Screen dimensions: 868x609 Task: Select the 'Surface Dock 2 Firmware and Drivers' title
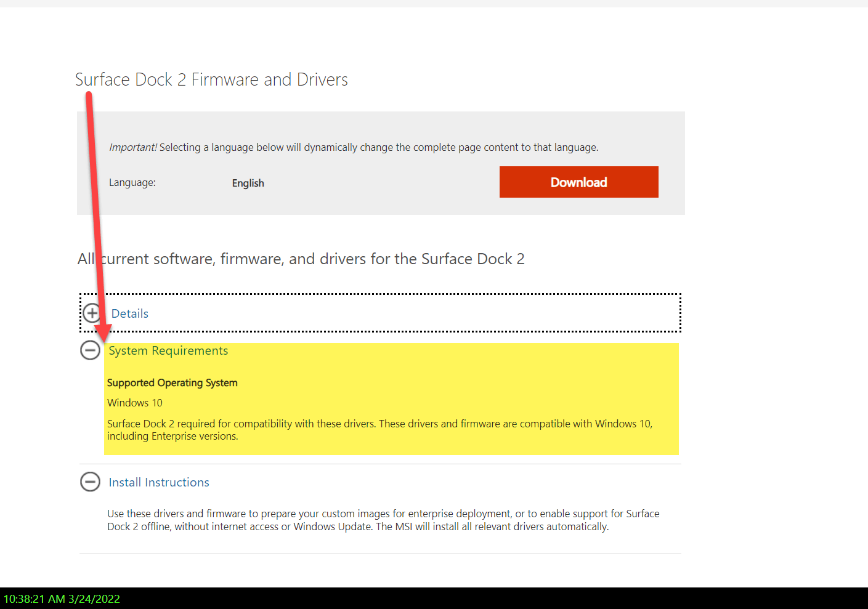pos(211,79)
